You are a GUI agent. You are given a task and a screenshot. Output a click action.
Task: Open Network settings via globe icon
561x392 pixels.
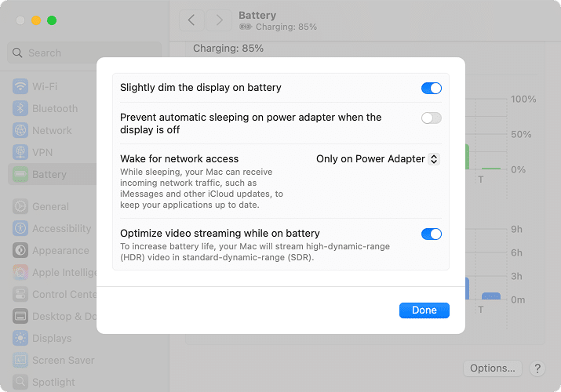20,130
